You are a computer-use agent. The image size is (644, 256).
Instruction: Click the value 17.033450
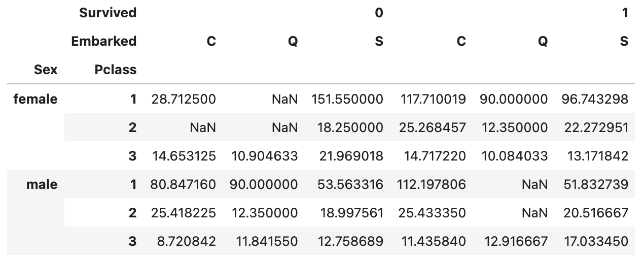click(596, 242)
